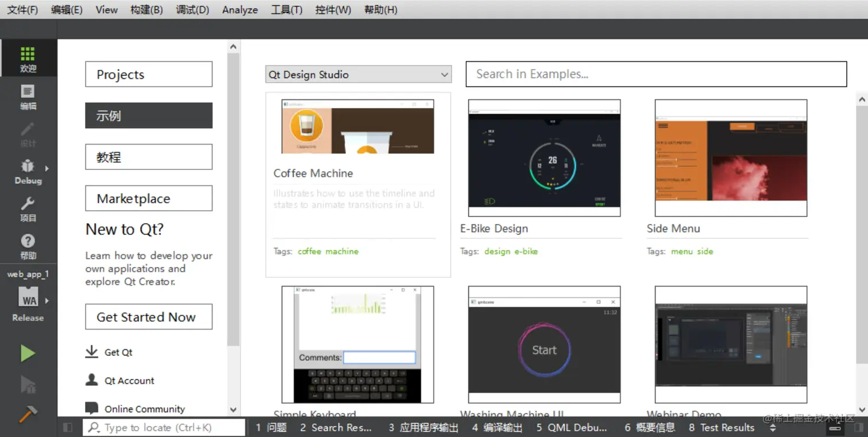Open the 项目 (Projects) mode
The image size is (868, 437).
coord(28,209)
